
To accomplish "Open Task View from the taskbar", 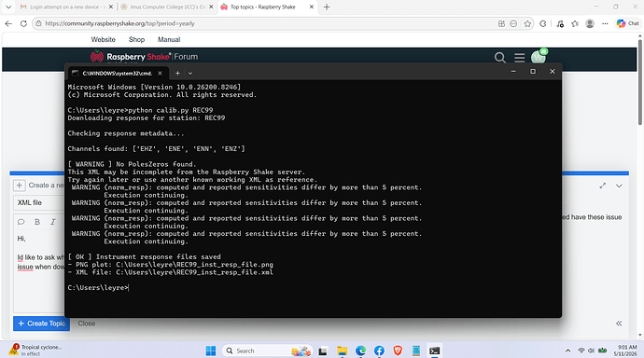I will click(x=323, y=351).
